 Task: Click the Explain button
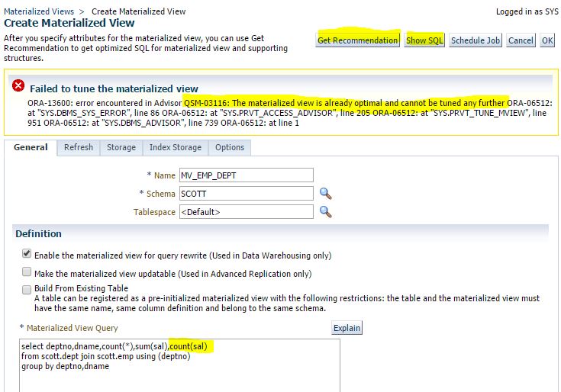click(x=347, y=328)
